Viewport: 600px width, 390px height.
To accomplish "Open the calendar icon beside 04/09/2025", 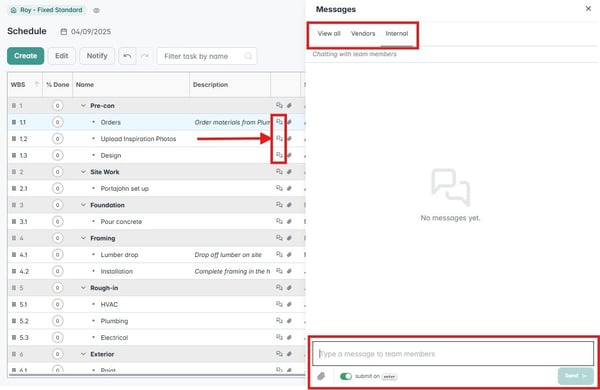I will click(x=64, y=32).
